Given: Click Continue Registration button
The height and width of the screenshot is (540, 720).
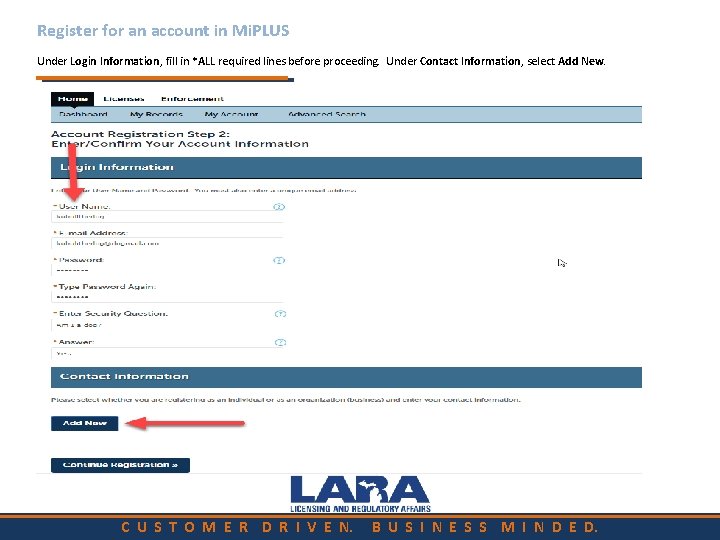Looking at the screenshot, I should click(120, 465).
